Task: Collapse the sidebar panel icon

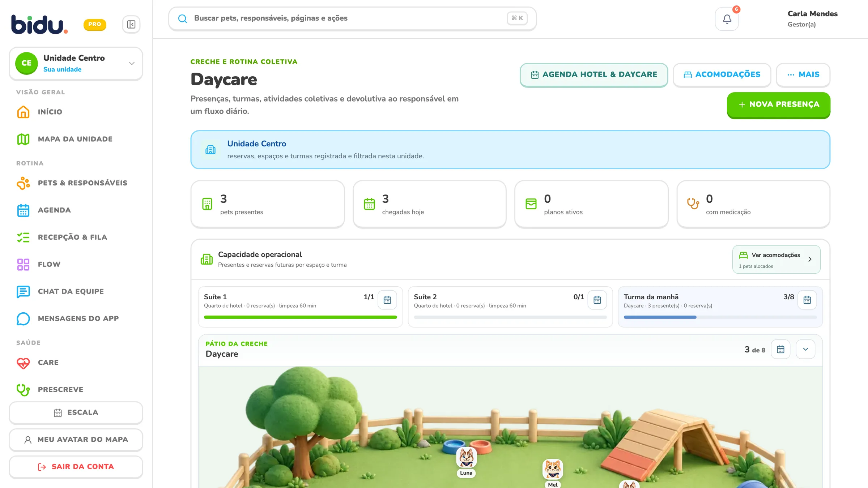Action: tap(131, 24)
